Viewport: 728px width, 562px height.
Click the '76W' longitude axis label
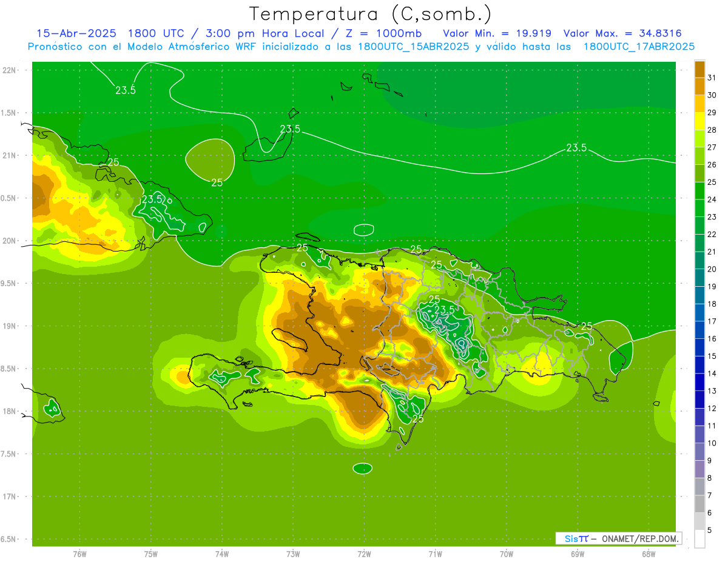click(x=79, y=554)
